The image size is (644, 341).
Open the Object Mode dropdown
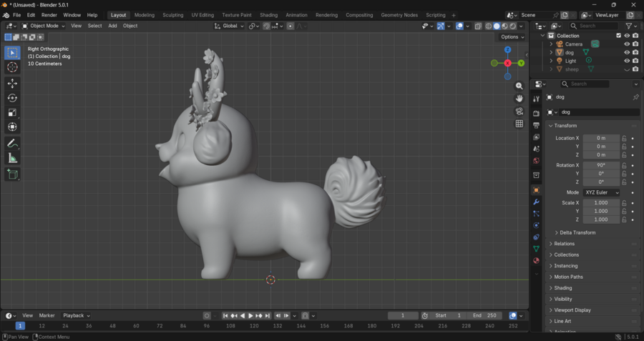click(x=44, y=26)
